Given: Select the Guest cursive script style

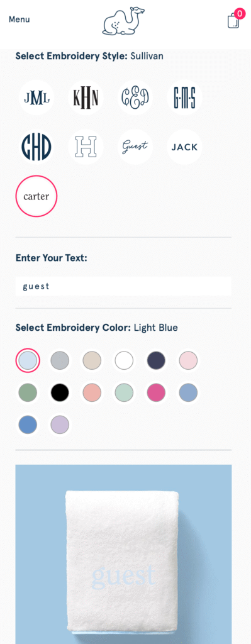Looking at the screenshot, I should pyautogui.click(x=135, y=147).
